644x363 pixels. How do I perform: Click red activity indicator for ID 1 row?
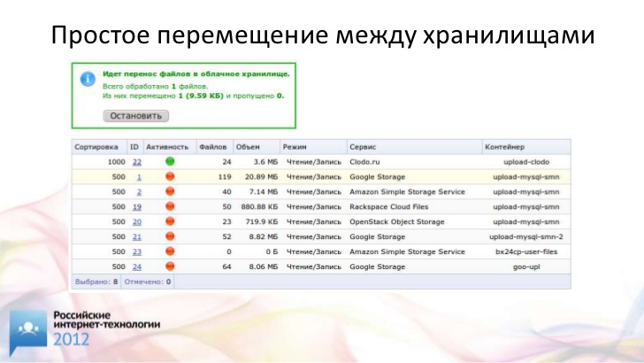(170, 177)
